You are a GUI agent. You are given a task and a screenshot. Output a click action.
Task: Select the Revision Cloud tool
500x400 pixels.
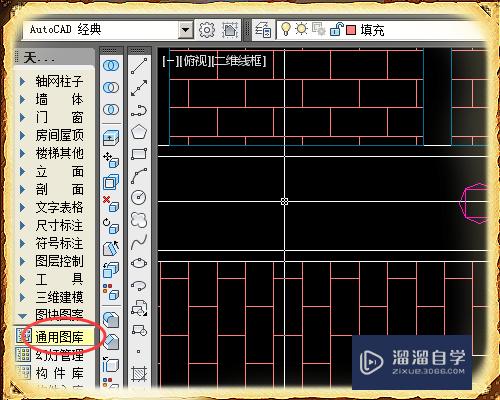point(139,220)
